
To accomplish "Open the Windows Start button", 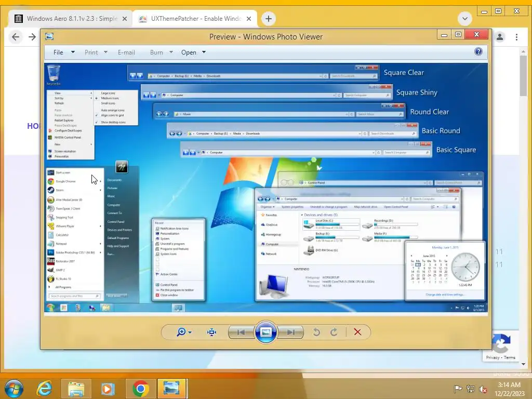I will click(14, 389).
